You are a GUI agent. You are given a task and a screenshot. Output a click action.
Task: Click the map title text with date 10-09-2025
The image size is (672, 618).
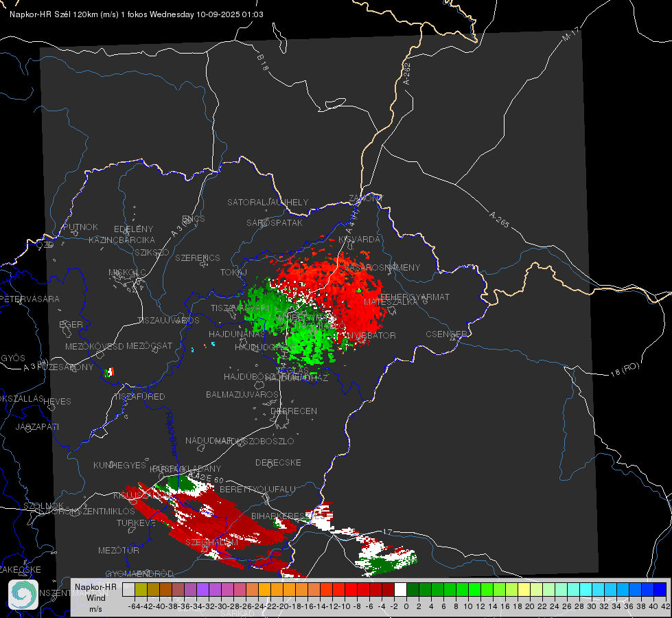point(137,14)
